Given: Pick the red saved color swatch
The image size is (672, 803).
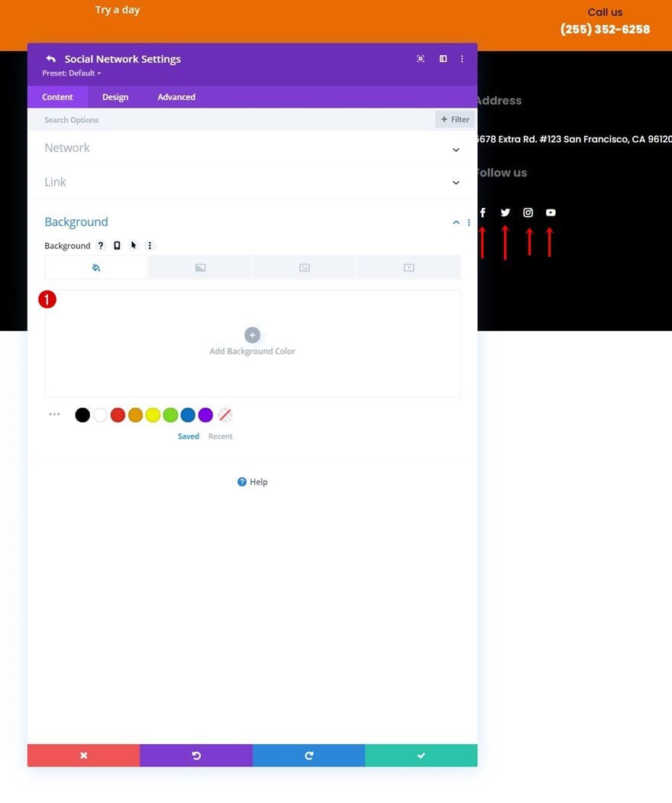Looking at the screenshot, I should point(118,415).
